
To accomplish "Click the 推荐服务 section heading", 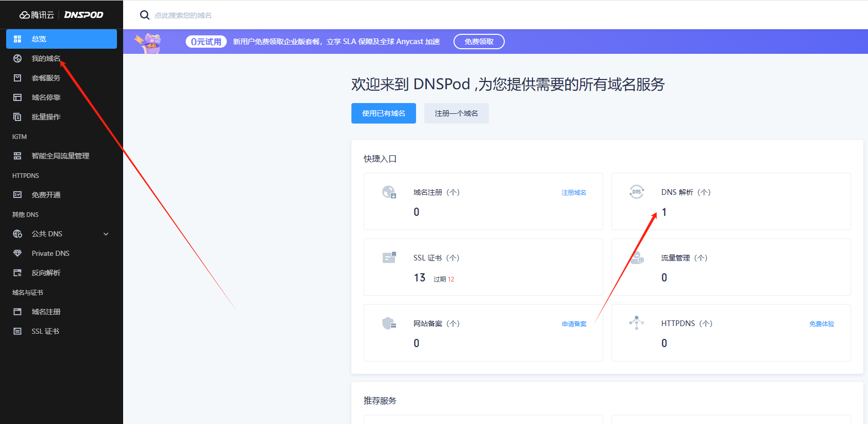I will [x=380, y=401].
